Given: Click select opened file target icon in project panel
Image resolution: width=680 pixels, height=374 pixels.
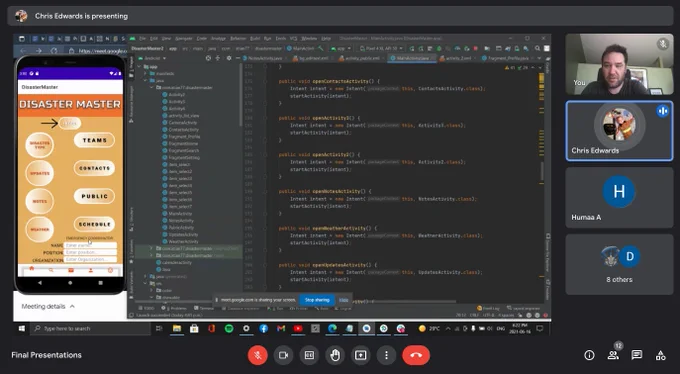Looking at the screenshot, I should [209, 58].
